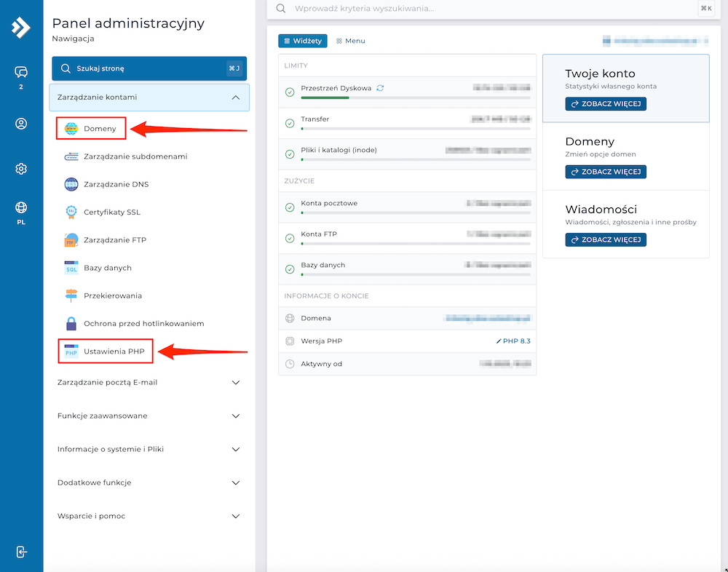This screenshot has height=572, width=728.
Task: Click Zobacz więcej under Twoje konto
Action: (606, 104)
